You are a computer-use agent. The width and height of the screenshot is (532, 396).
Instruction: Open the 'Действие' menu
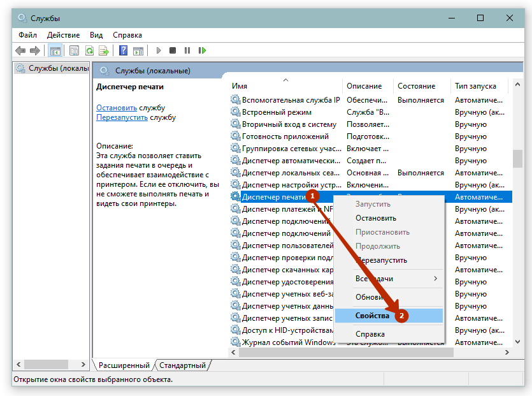63,35
